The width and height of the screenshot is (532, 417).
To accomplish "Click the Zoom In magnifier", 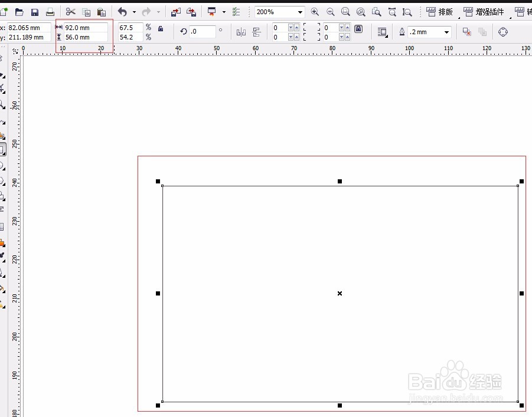I will (x=315, y=12).
